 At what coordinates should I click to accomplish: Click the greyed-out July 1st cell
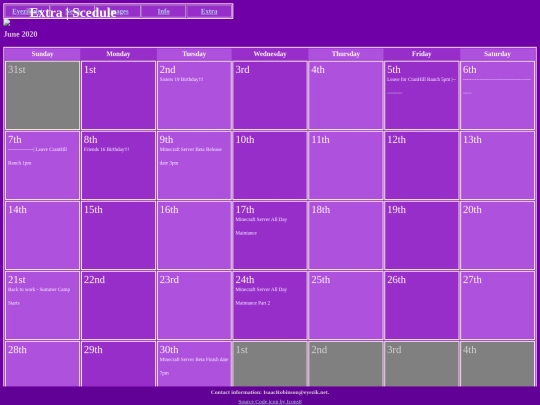pos(270,364)
